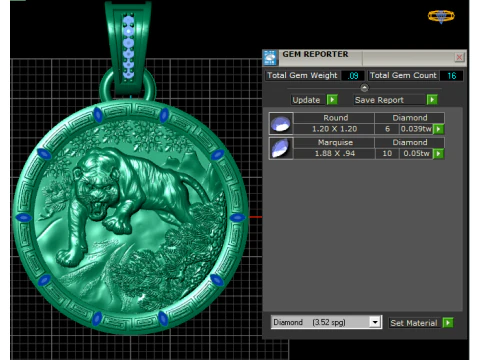Click the Marquise count cell '10'
This screenshot has height=360, width=480.
tap(387, 153)
